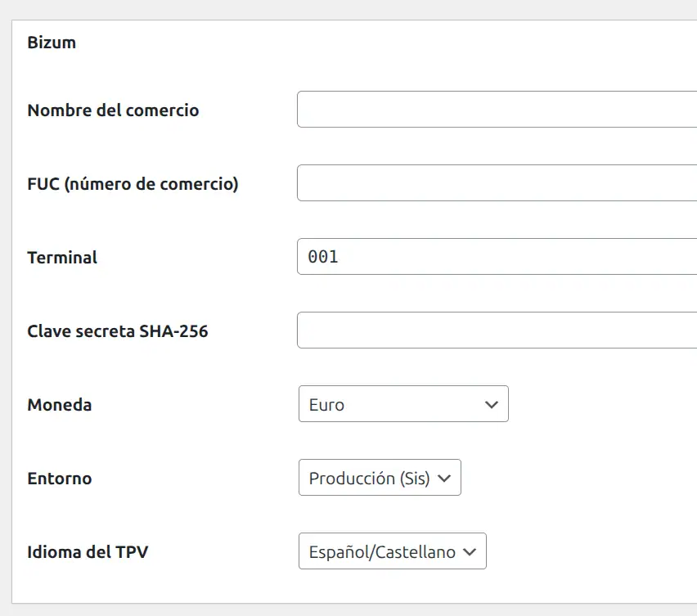The height and width of the screenshot is (616, 697).
Task: Open the Moneda dropdown showing Euro
Action: click(403, 404)
